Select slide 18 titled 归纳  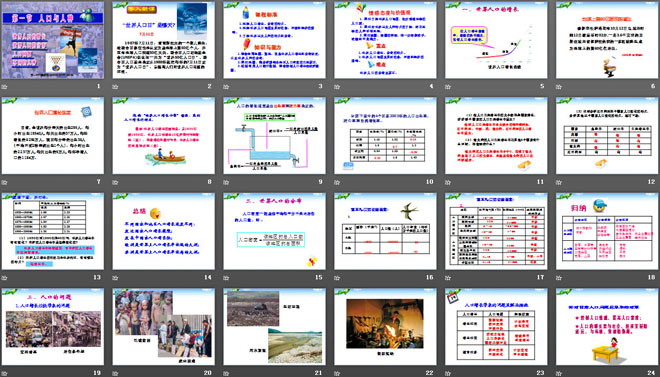[607, 231]
